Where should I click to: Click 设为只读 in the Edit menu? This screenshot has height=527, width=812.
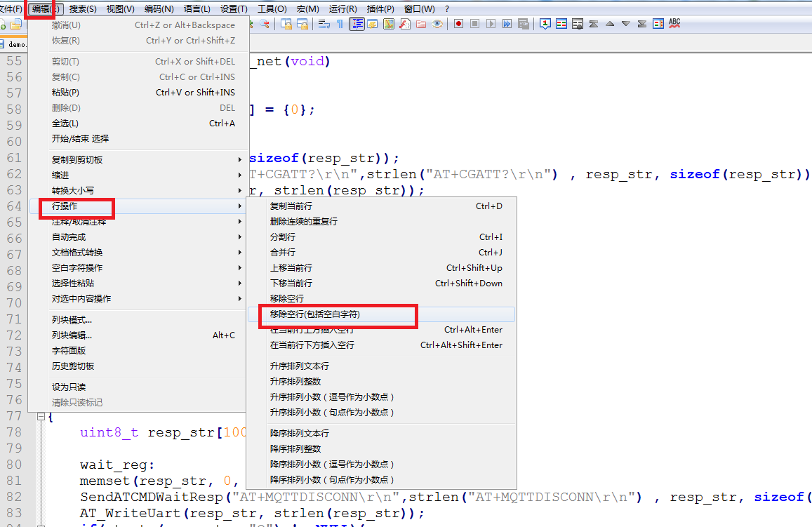(69, 387)
